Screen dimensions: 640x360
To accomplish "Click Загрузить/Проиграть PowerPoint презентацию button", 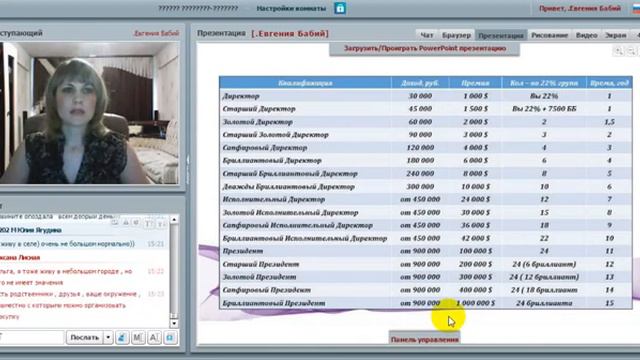I will click(424, 49).
